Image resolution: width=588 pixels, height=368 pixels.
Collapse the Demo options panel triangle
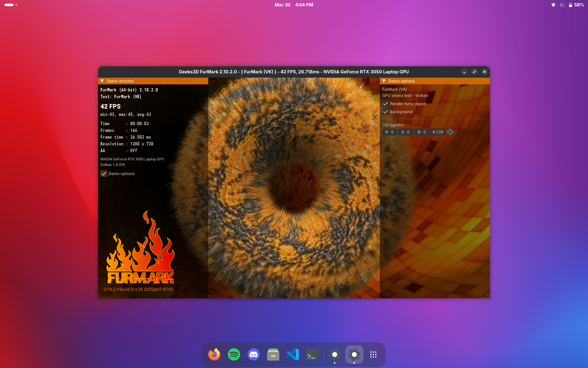pyautogui.click(x=384, y=81)
